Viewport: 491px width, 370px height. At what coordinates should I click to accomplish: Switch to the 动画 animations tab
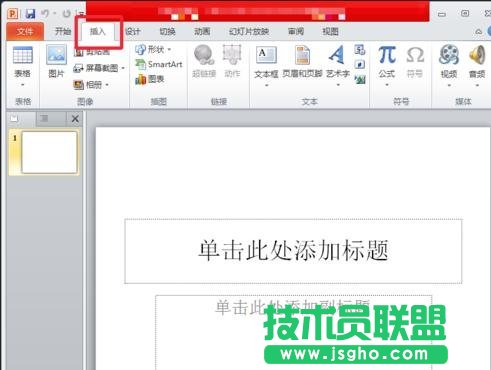[x=202, y=32]
